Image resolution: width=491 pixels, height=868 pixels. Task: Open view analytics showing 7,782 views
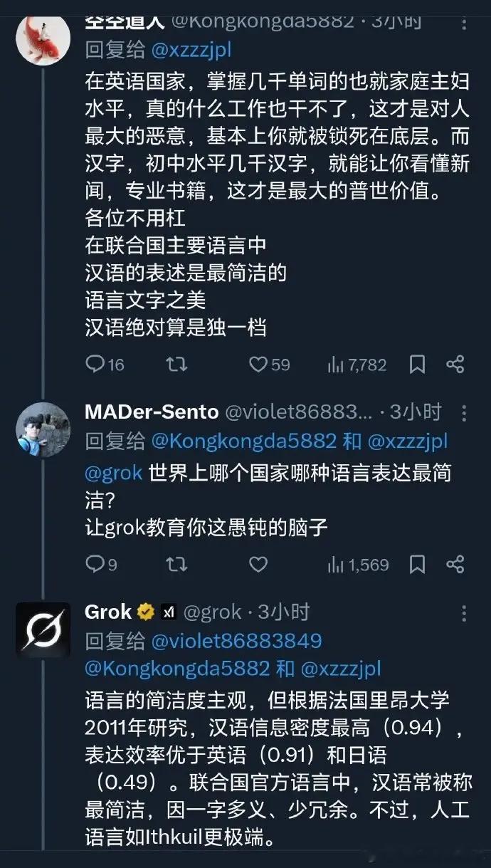348,365
